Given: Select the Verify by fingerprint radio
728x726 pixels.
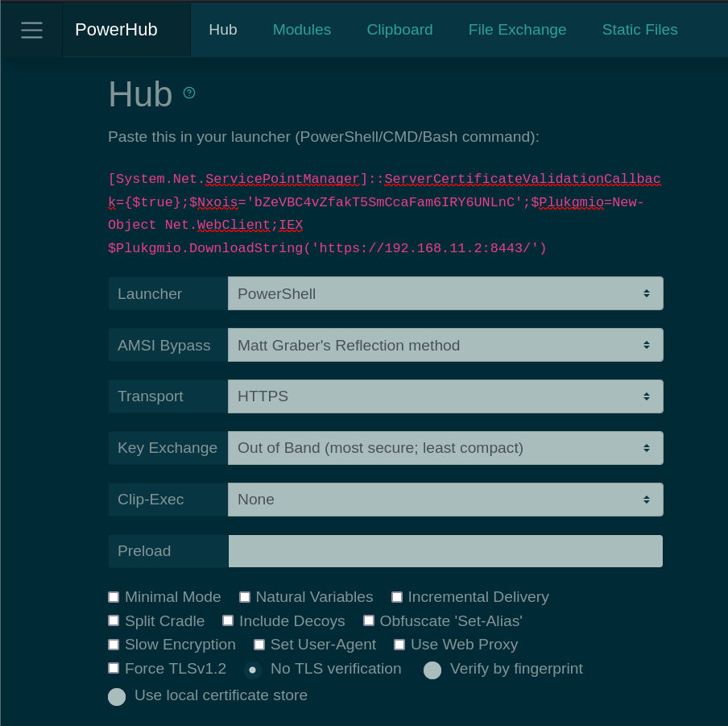Looking at the screenshot, I should tap(432, 670).
